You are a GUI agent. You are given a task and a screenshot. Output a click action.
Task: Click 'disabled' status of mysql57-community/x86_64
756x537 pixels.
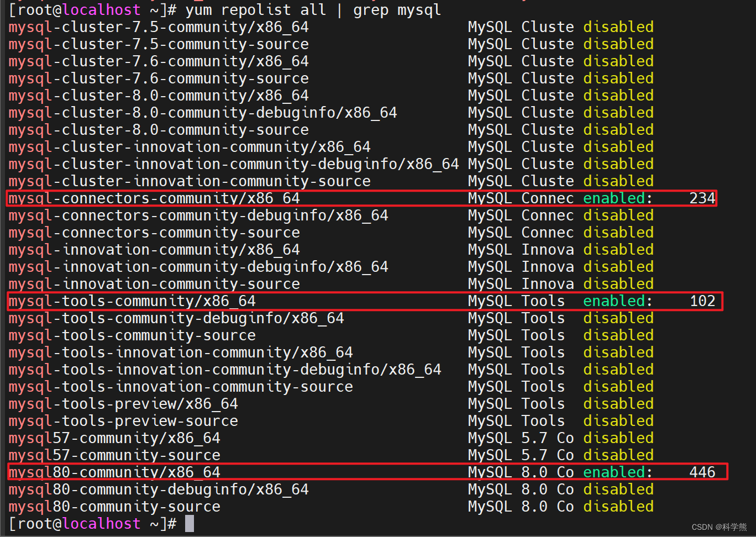[618, 438]
